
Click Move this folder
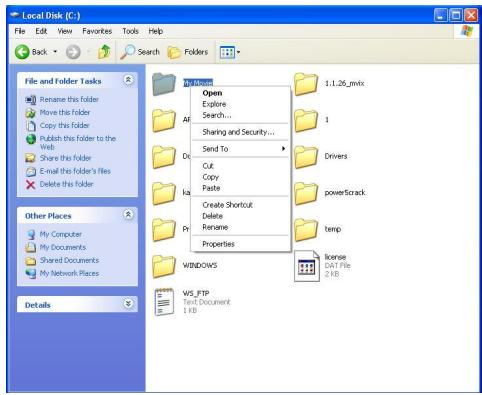65,112
